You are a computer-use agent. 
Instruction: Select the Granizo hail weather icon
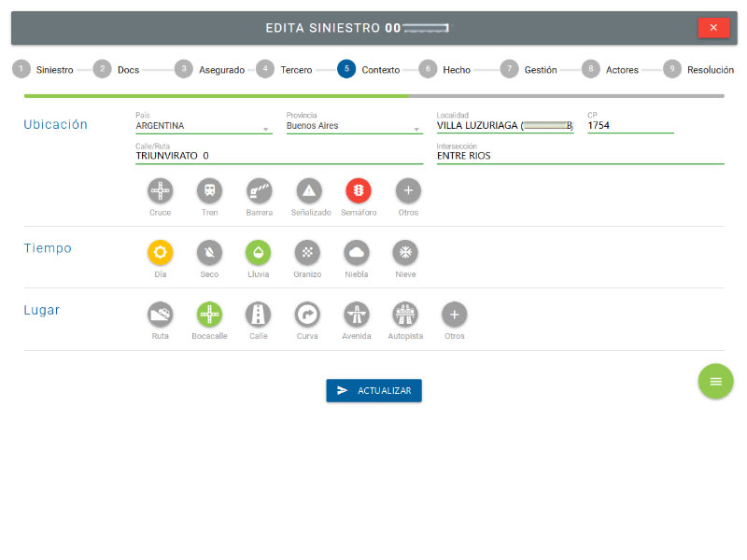(x=307, y=253)
